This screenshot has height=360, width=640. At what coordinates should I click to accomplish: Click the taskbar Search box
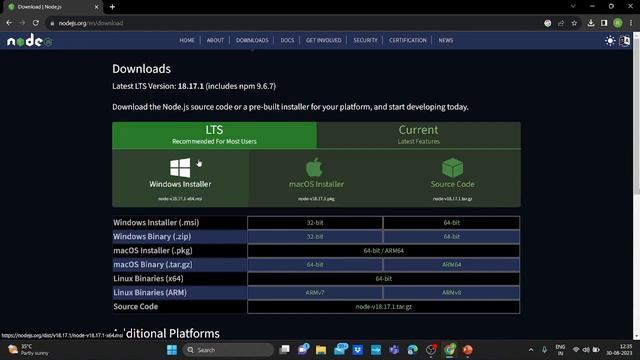pyautogui.click(x=229, y=350)
